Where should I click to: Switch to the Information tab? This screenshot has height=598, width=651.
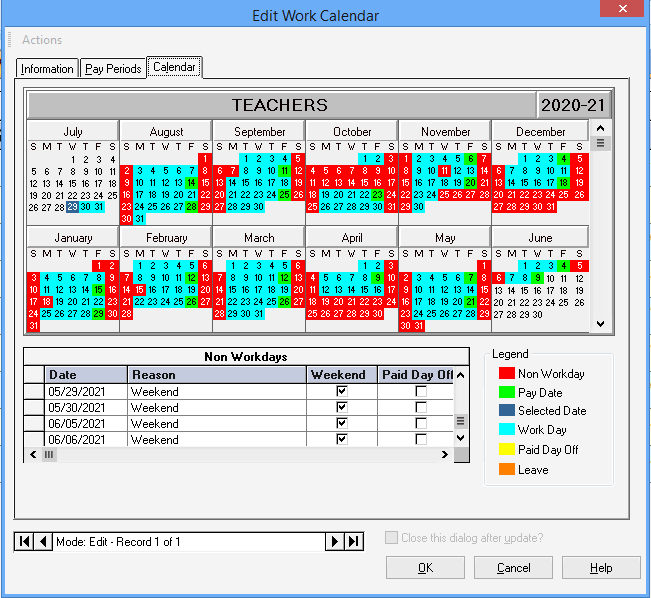(x=47, y=69)
